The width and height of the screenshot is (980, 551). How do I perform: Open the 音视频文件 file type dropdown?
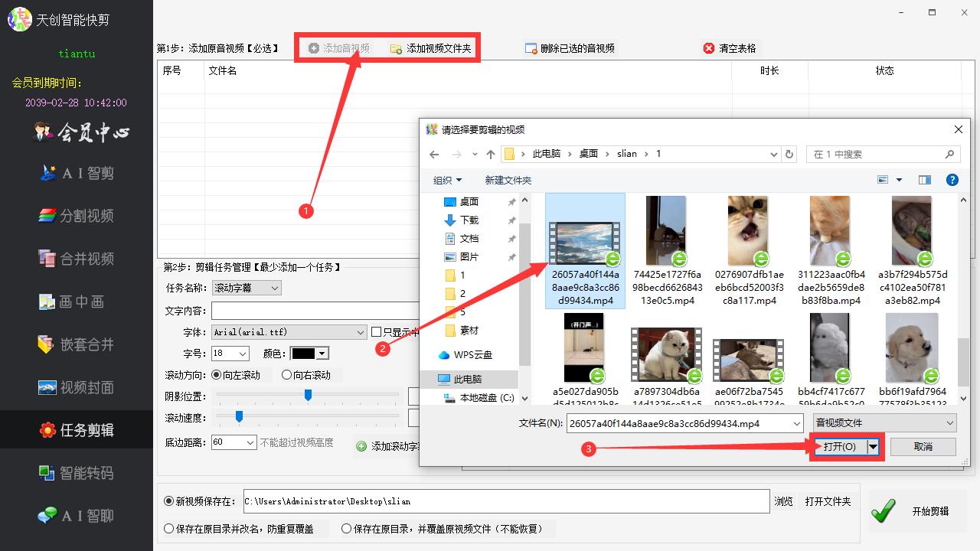click(884, 422)
